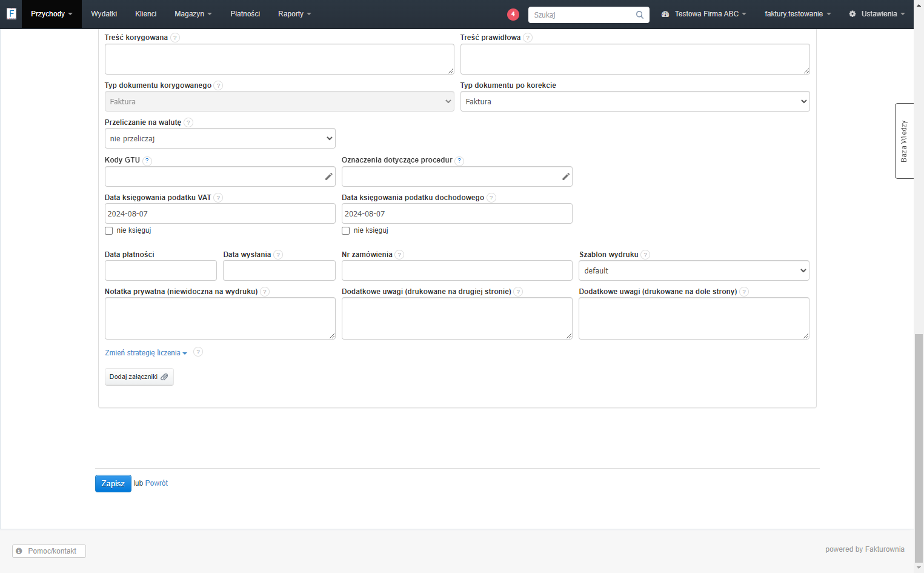
Task: Show help for Typ dokumentu korygowanego
Action: tap(219, 85)
